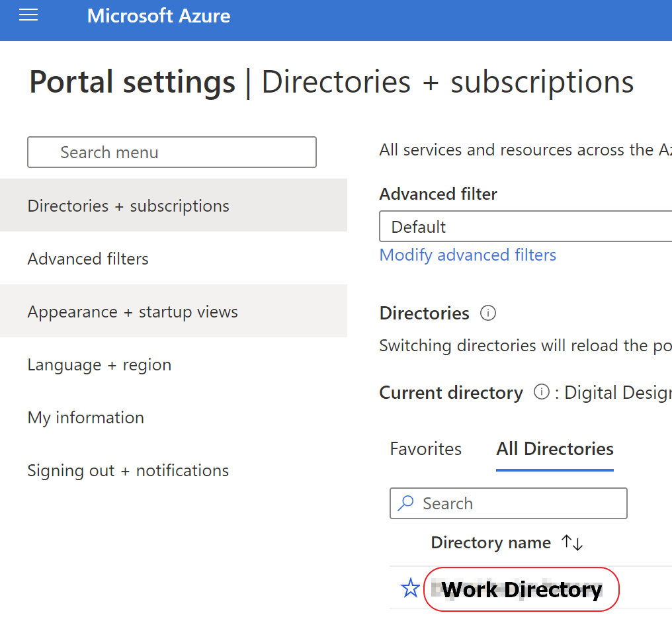This screenshot has height=625, width=672.
Task: Open Advanced filters menu item
Action: click(x=173, y=259)
